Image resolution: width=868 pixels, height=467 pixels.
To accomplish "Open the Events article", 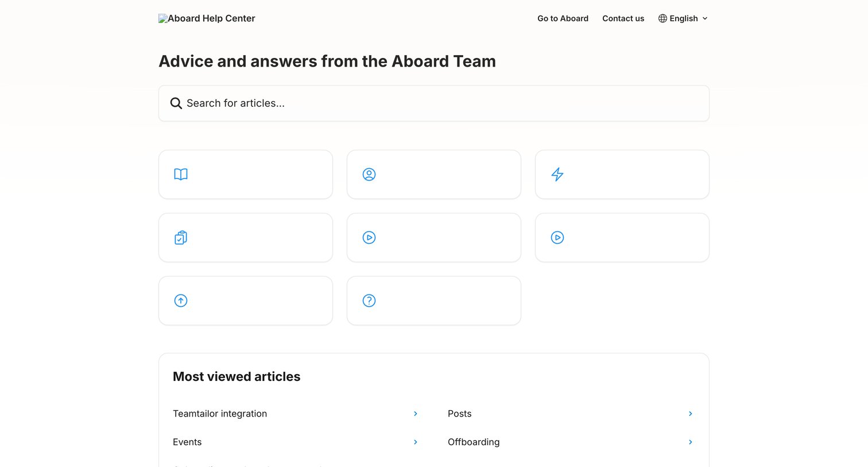I will click(296, 442).
